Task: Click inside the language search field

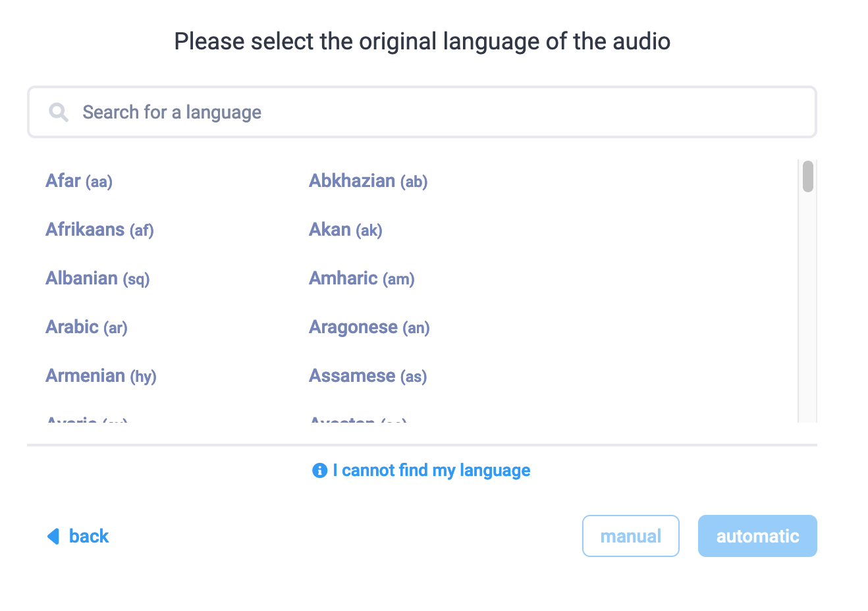Action: (x=421, y=112)
